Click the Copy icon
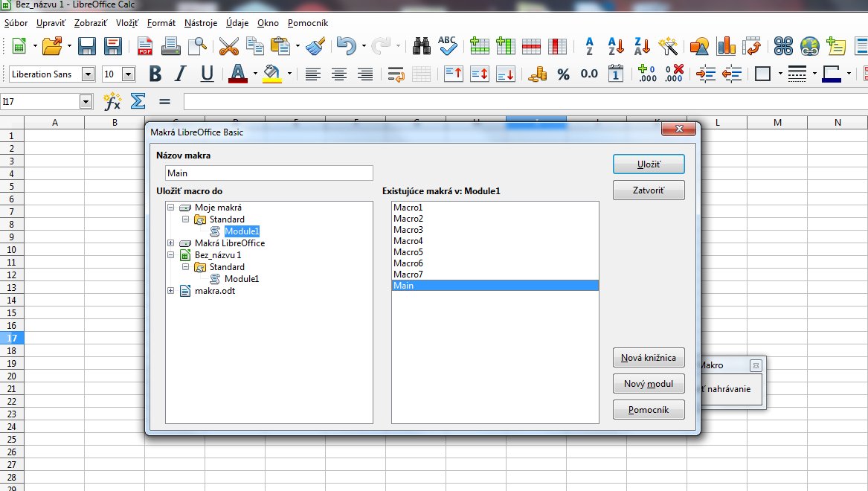 point(254,46)
